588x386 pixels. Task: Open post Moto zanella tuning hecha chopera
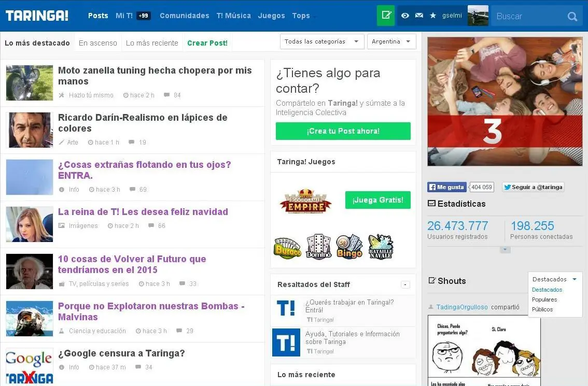155,76
